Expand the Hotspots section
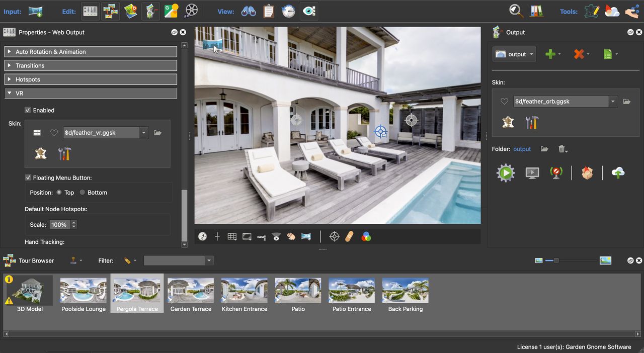 coord(91,79)
